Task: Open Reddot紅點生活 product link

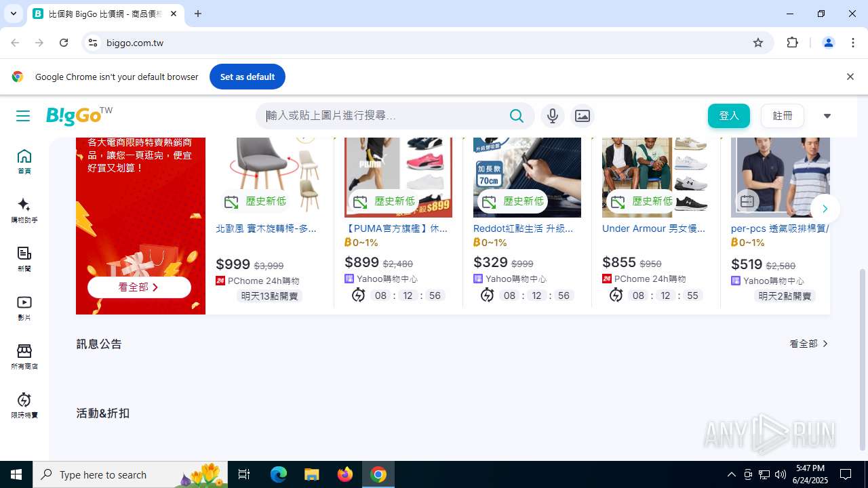Action: 524,228
